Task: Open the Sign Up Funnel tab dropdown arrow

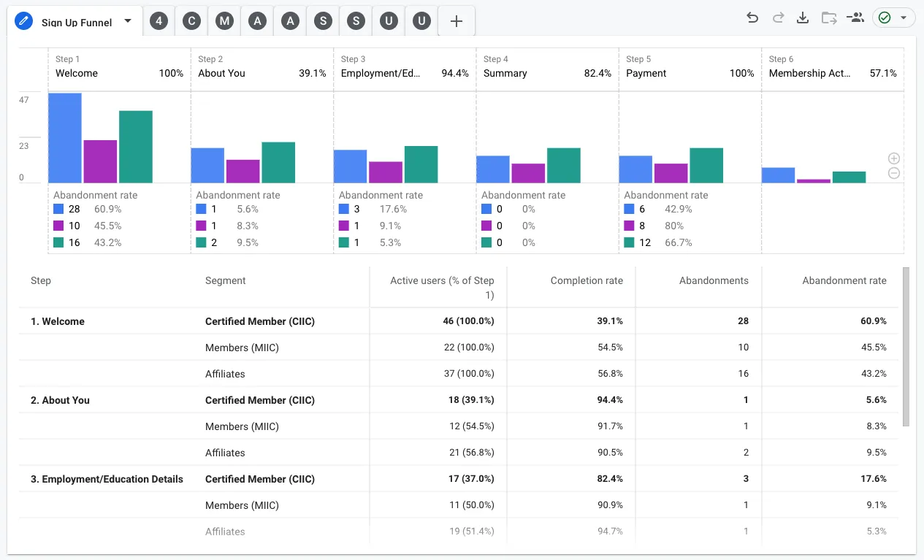Action: (x=128, y=21)
